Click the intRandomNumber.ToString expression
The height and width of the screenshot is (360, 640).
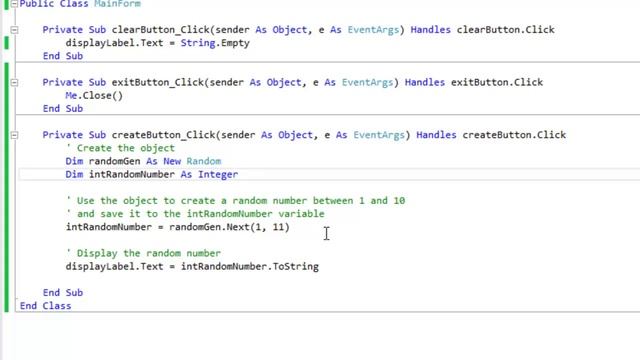click(x=250, y=267)
